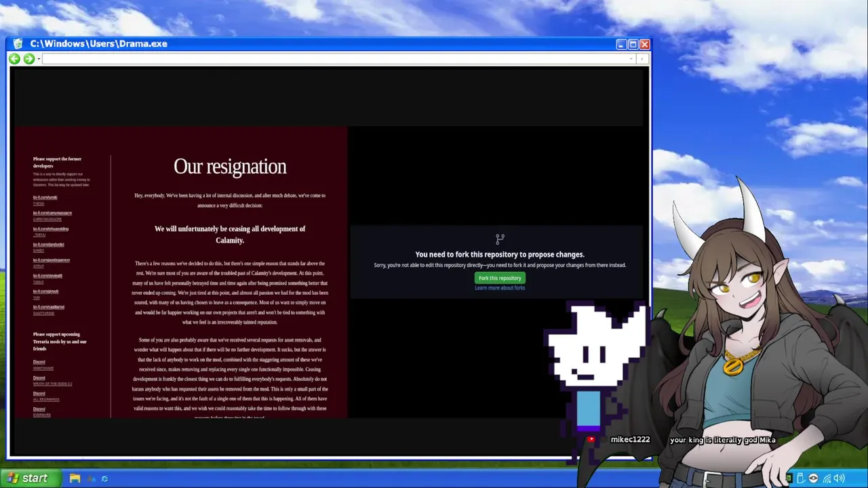Click the 'ceasing all development of Calamity' subheading
The height and width of the screenshot is (488, 868).
point(230,235)
